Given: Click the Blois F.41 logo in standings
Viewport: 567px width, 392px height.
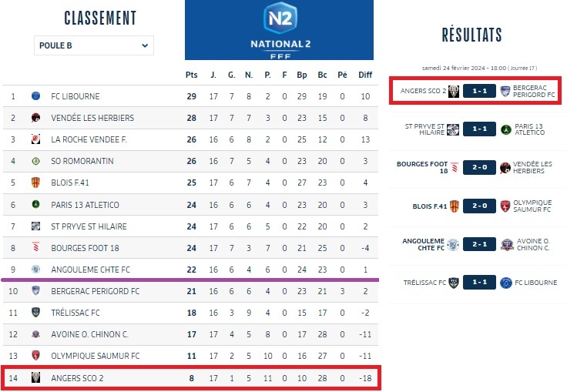Looking at the screenshot, I should (35, 183).
